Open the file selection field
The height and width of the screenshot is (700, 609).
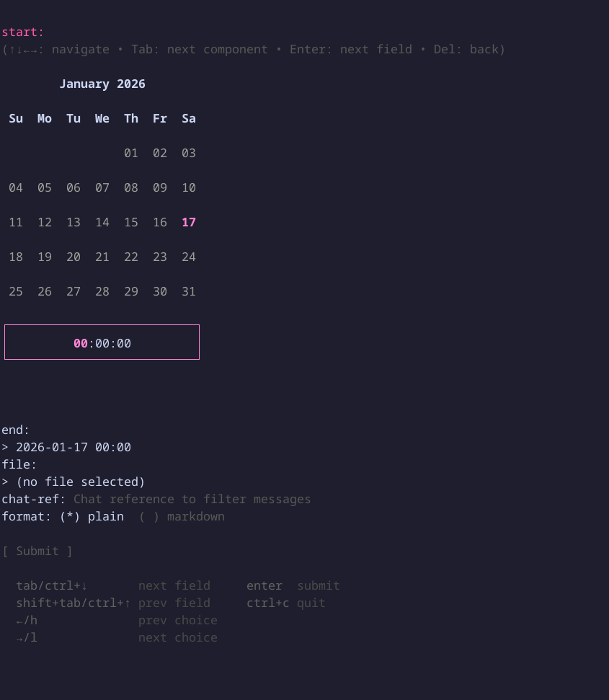[x=80, y=482]
